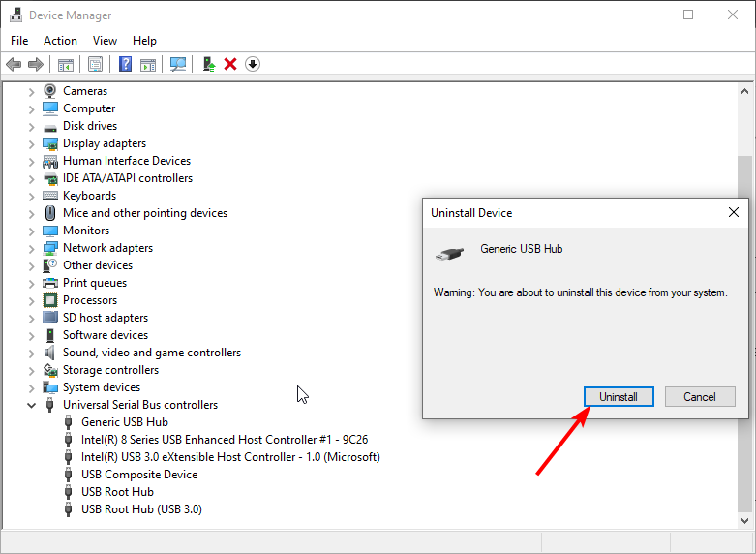This screenshot has height=554, width=756.
Task: Click the SD host adapters icon
Action: 50,318
